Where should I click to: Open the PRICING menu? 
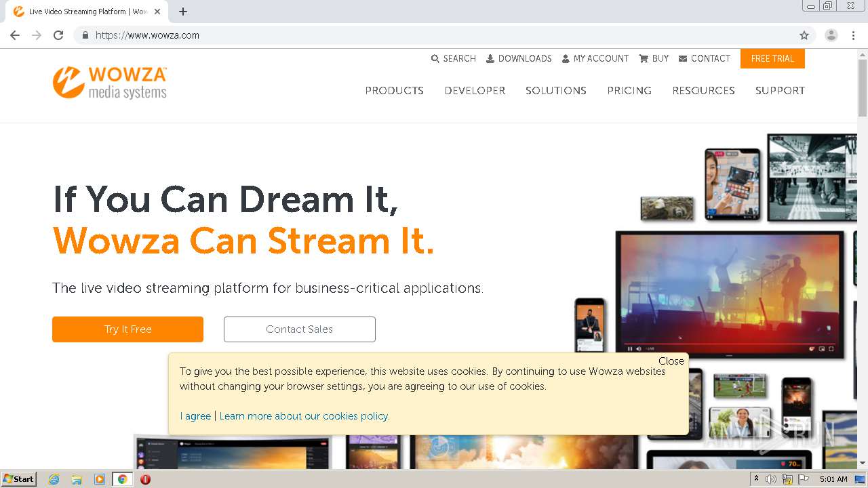pyautogui.click(x=629, y=90)
